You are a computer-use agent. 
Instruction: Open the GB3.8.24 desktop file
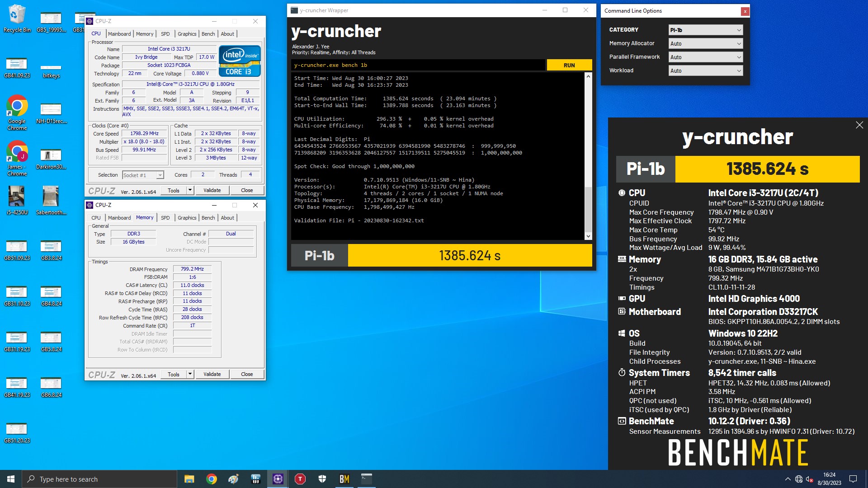pyautogui.click(x=51, y=249)
